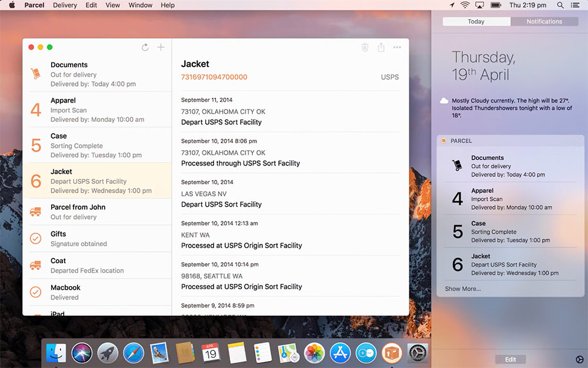Share the Jacket delivery
The height and width of the screenshot is (368, 588).
tap(381, 47)
